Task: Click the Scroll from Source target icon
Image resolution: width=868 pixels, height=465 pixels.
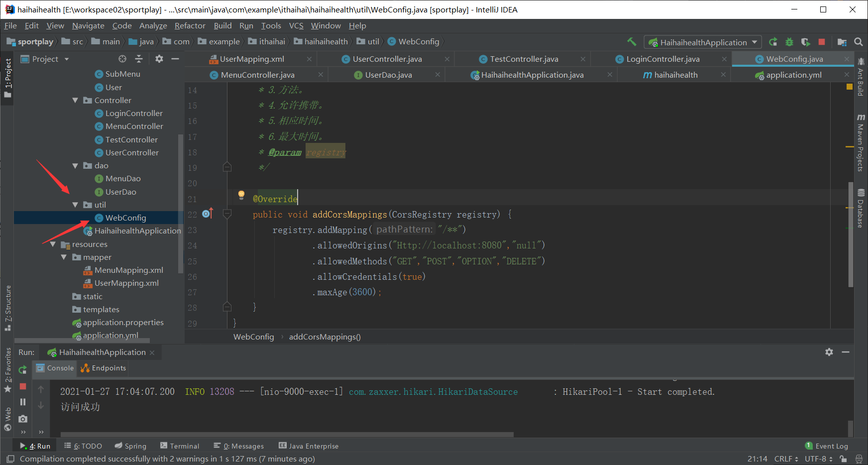Action: pos(122,59)
